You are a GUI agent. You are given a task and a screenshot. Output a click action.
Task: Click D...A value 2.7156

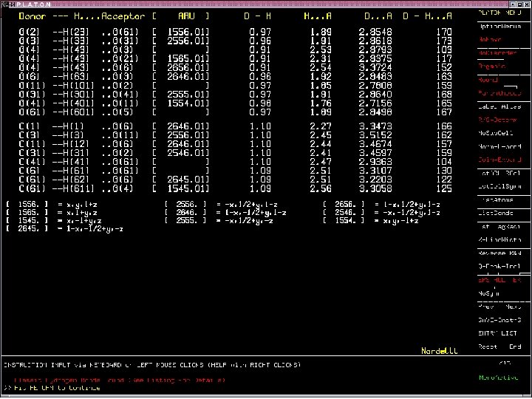(375, 103)
